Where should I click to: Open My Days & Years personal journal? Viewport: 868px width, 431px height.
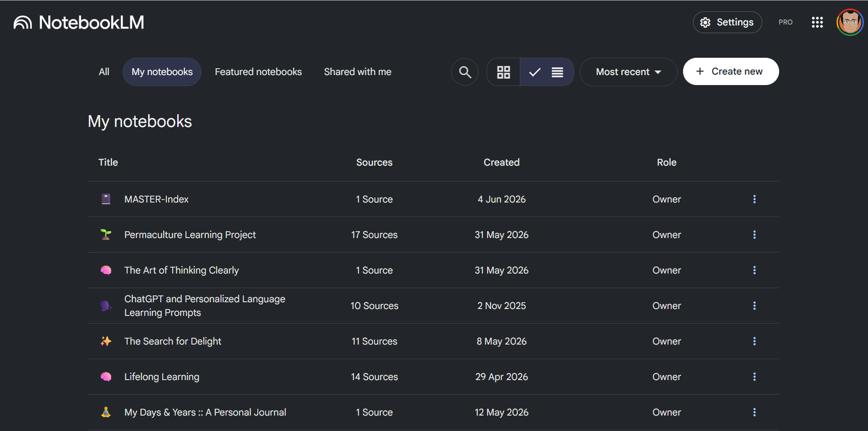click(205, 413)
